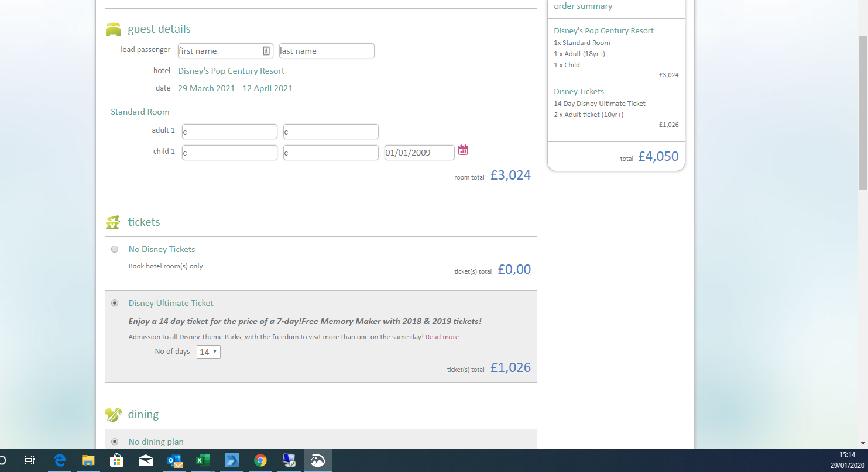The width and height of the screenshot is (868, 472).
Task: Click the No Disney Tickets title
Action: pos(162,249)
